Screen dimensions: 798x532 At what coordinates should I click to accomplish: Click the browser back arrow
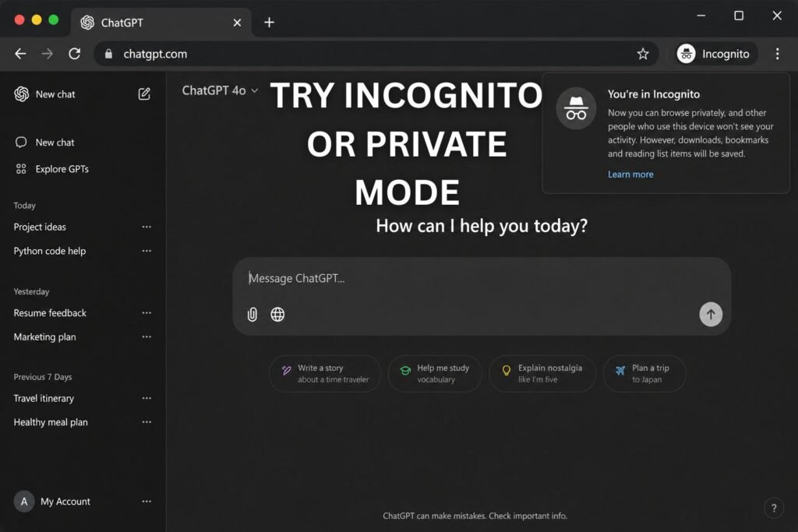20,54
